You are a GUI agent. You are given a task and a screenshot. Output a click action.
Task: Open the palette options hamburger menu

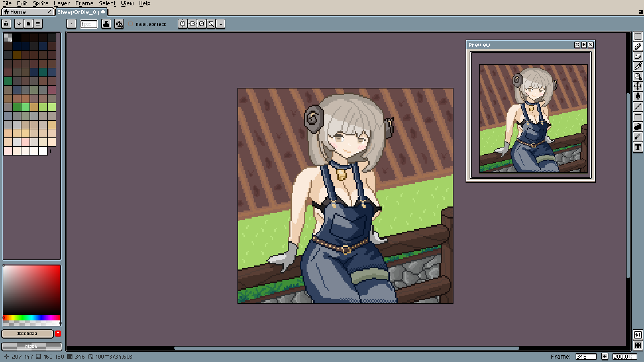point(38,24)
